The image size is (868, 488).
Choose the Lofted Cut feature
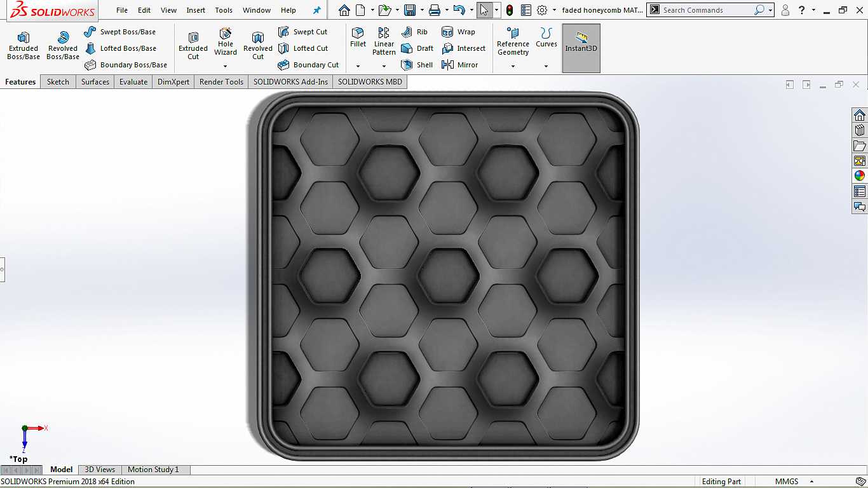tap(303, 48)
